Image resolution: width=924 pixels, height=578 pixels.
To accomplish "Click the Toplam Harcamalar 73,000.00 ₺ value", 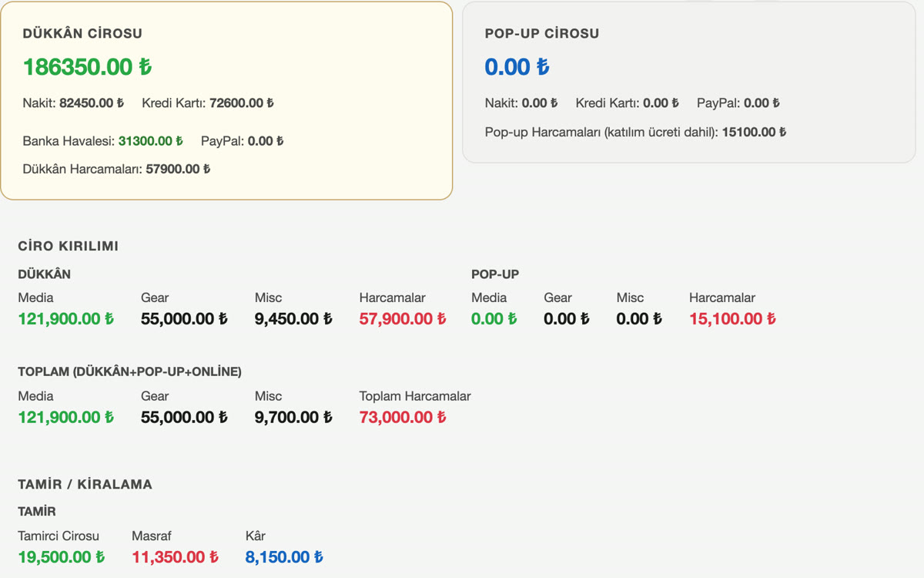I will (403, 417).
